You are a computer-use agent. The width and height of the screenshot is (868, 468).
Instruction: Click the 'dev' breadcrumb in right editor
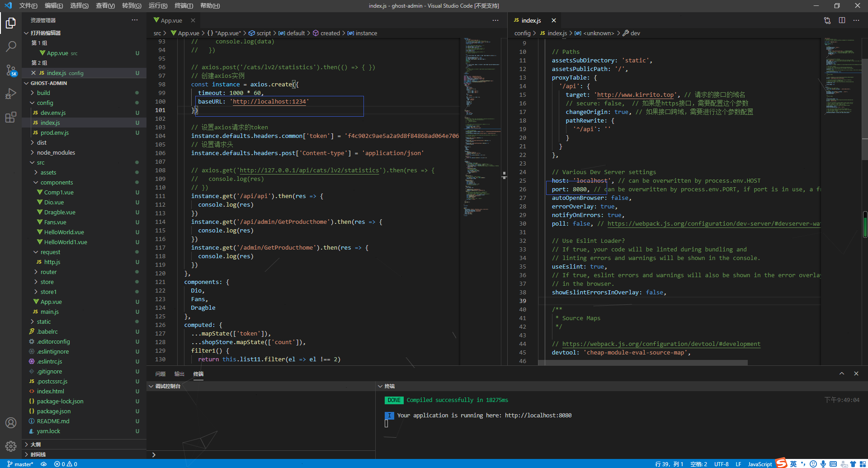pos(635,33)
